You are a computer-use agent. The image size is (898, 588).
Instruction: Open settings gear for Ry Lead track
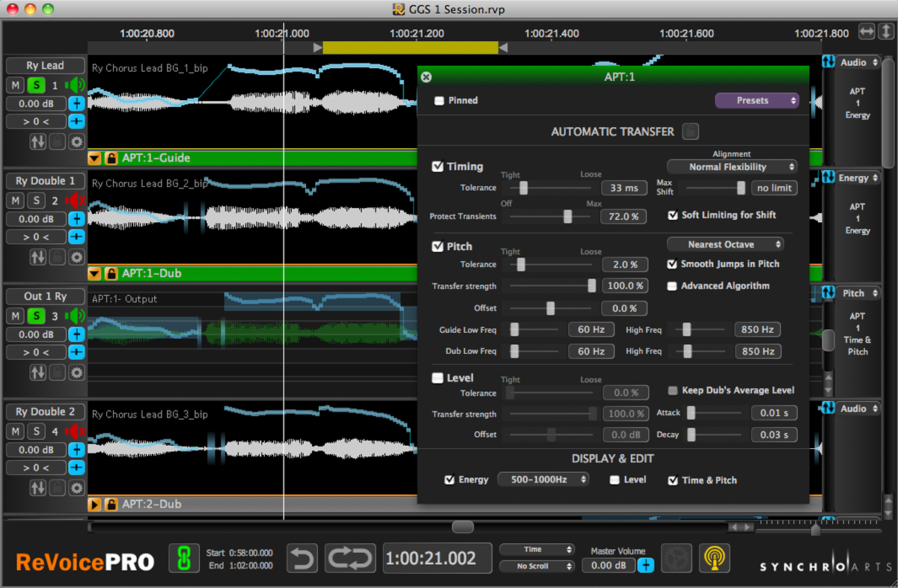(77, 141)
